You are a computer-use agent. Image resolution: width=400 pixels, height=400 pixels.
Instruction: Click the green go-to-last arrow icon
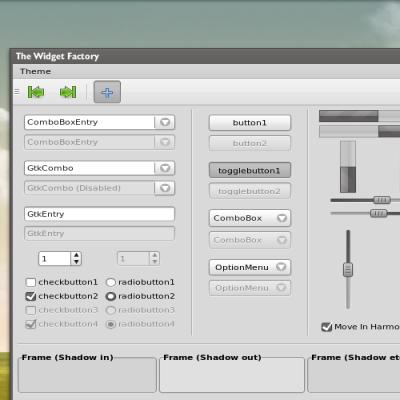68,92
